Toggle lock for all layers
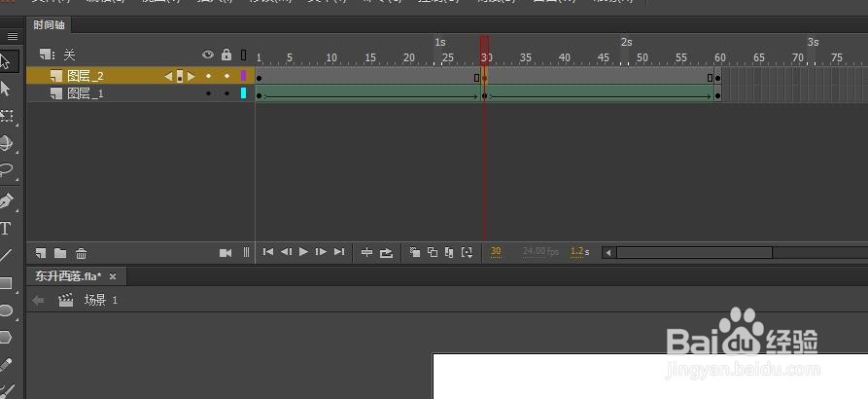 coord(226,54)
